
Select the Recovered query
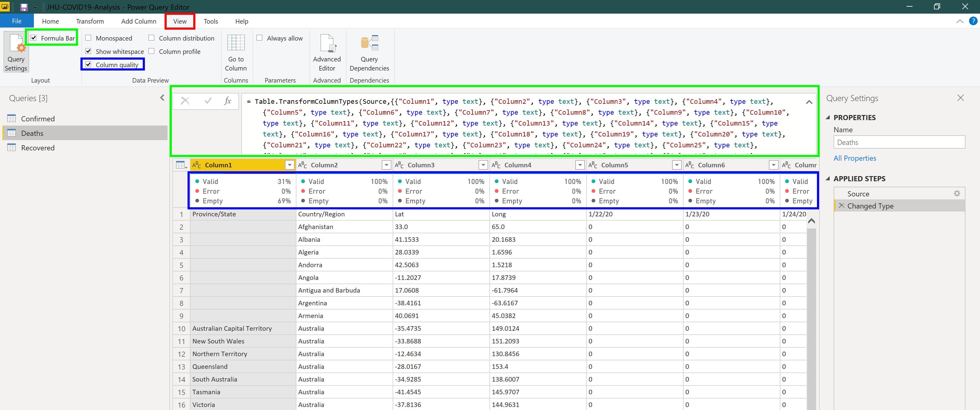tap(38, 148)
